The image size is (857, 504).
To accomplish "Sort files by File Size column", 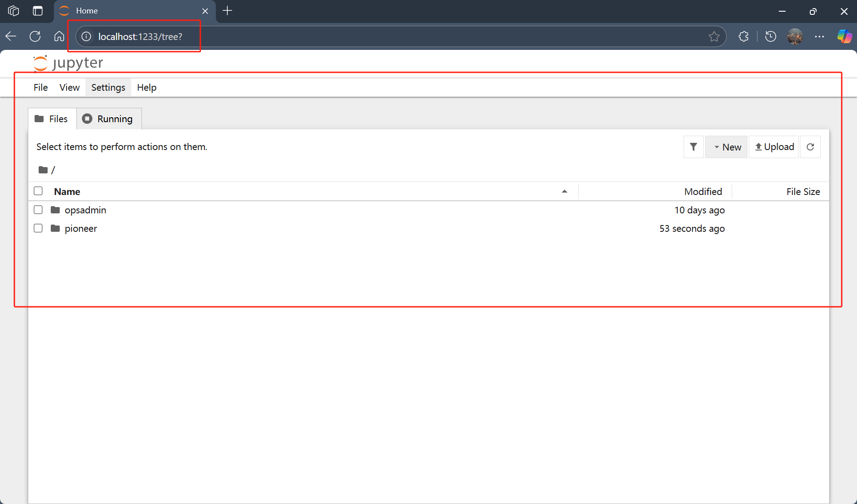I will click(x=803, y=191).
